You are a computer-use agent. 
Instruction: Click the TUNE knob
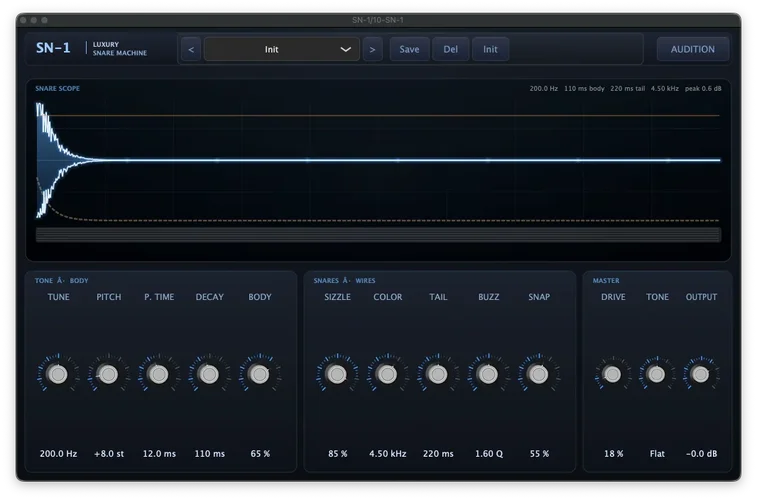[x=58, y=374]
